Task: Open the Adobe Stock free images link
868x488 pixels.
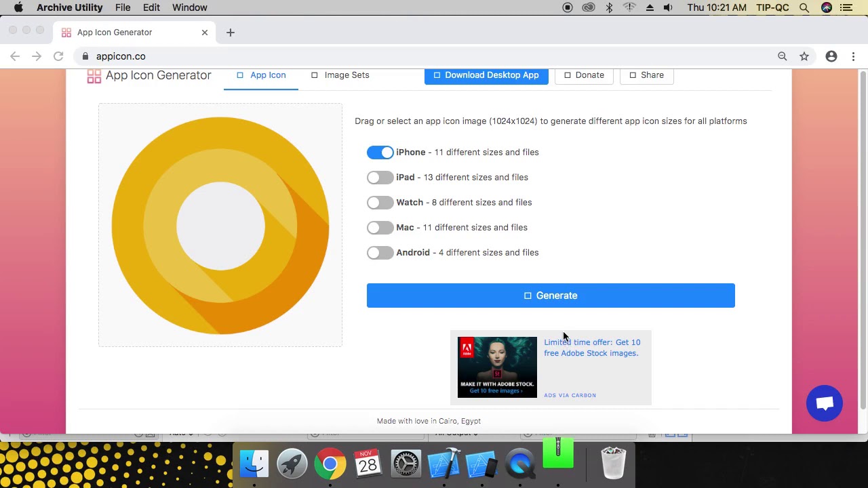Action: tap(592, 348)
